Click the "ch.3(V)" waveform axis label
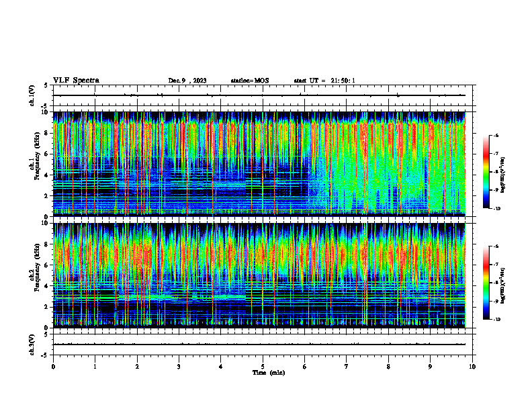 pyautogui.click(x=32, y=345)
